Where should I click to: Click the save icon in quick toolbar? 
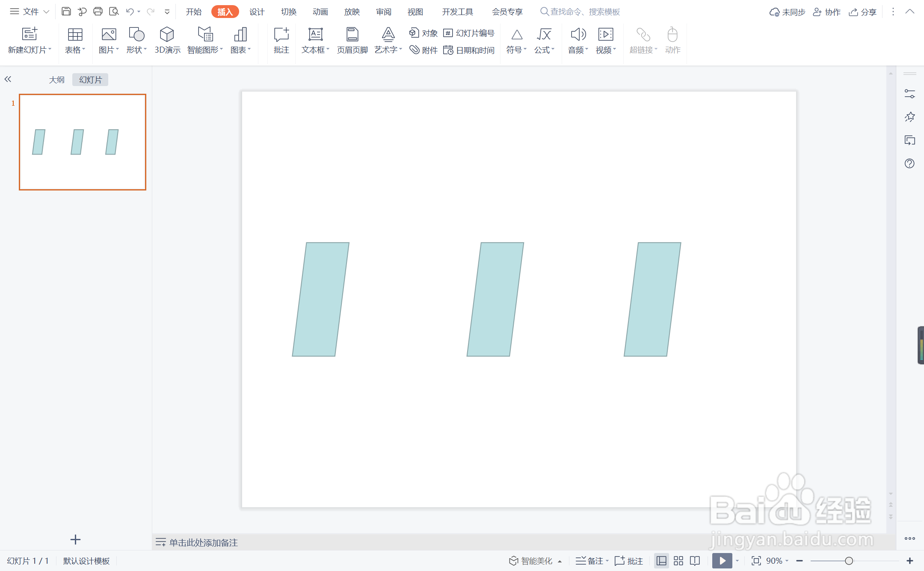[66, 12]
